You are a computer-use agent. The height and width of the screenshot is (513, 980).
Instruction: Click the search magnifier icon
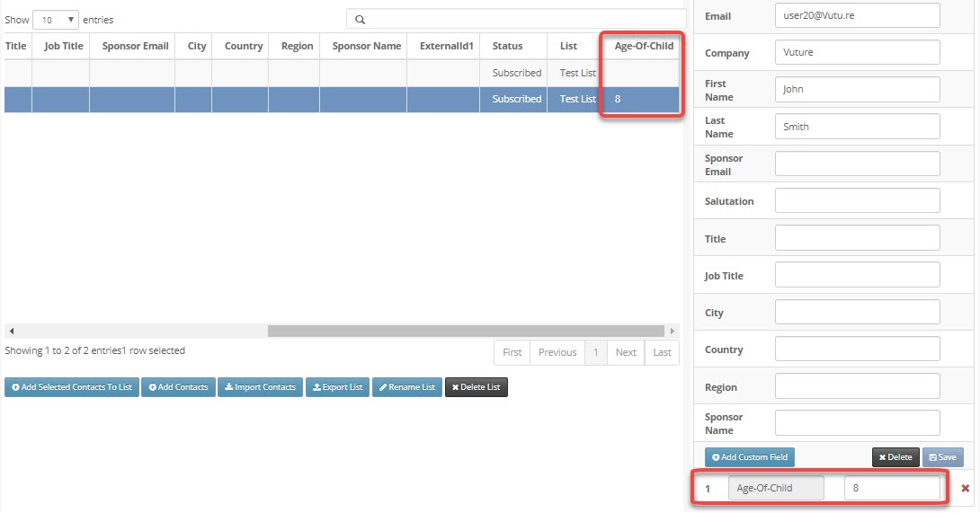coord(360,20)
